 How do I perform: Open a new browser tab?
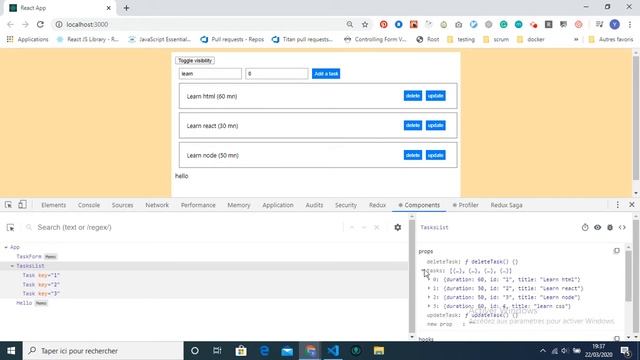coord(127,8)
